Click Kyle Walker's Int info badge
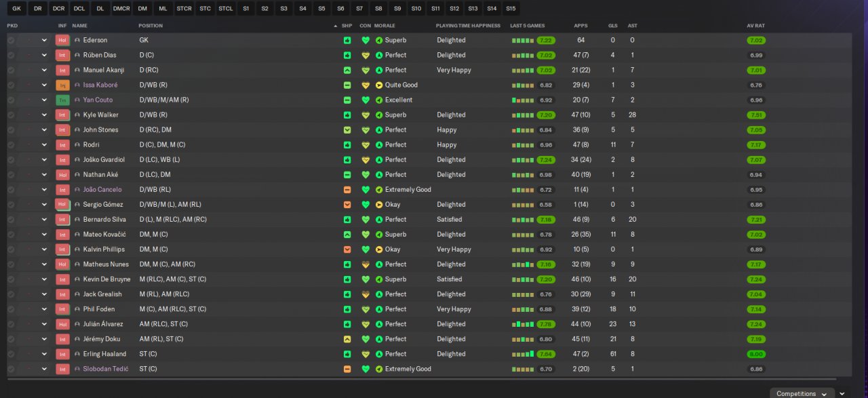 click(x=62, y=115)
